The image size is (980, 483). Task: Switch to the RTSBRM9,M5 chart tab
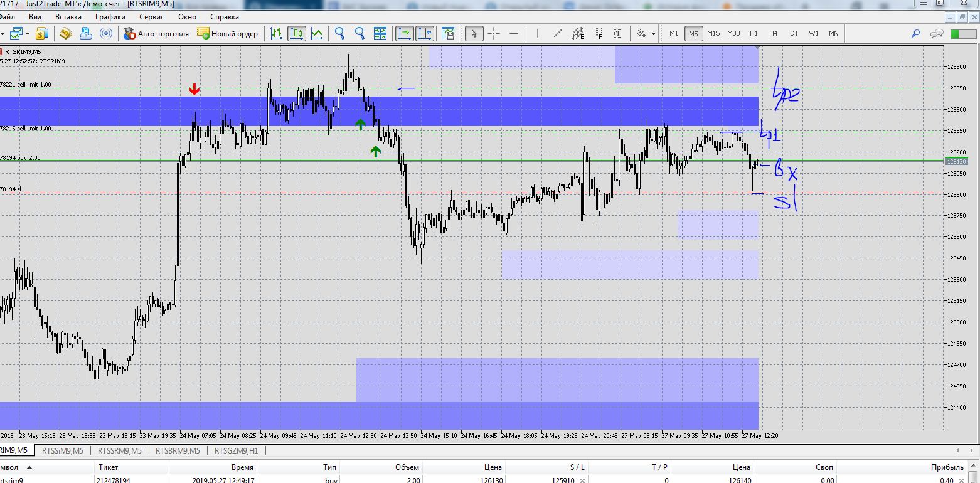178,450
